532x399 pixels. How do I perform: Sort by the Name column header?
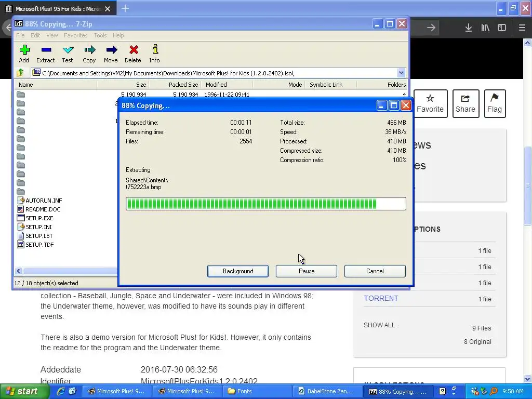(x=56, y=85)
